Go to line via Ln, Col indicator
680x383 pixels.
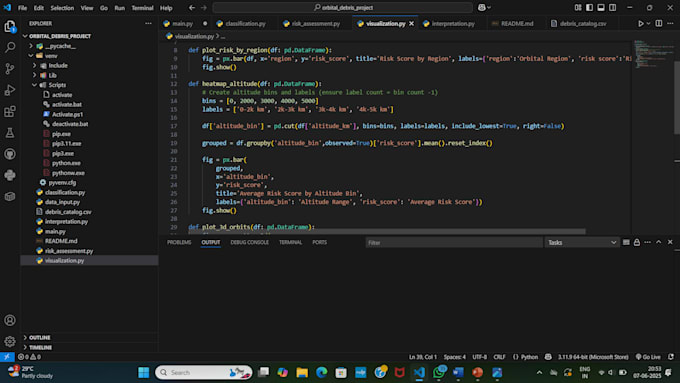tap(423, 357)
